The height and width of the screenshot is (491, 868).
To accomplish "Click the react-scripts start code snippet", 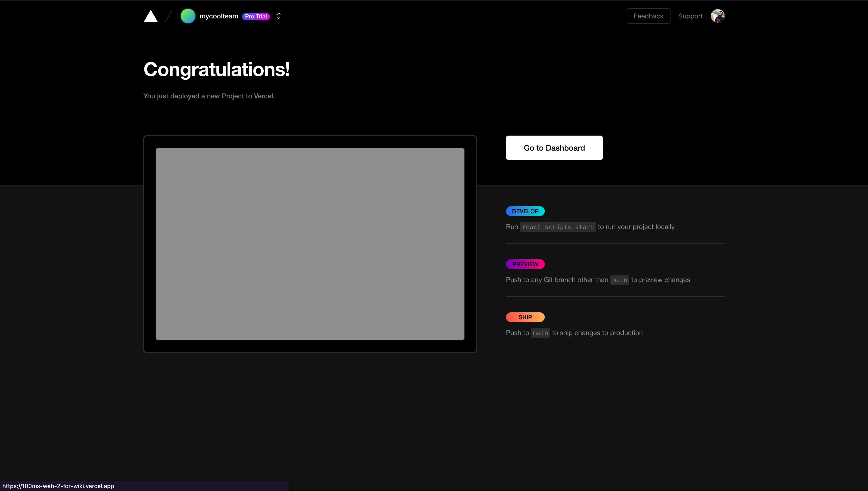I will point(558,227).
